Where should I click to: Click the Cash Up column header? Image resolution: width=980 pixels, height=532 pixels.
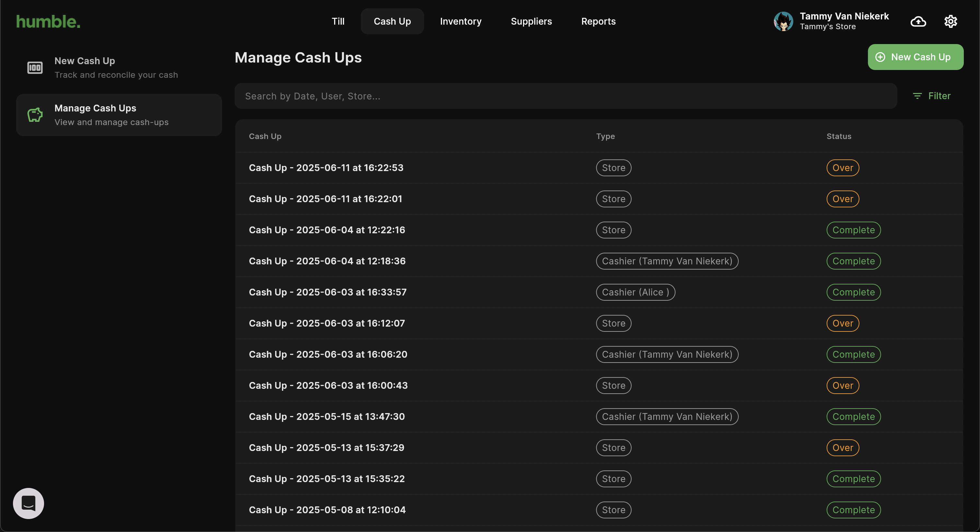pos(265,136)
